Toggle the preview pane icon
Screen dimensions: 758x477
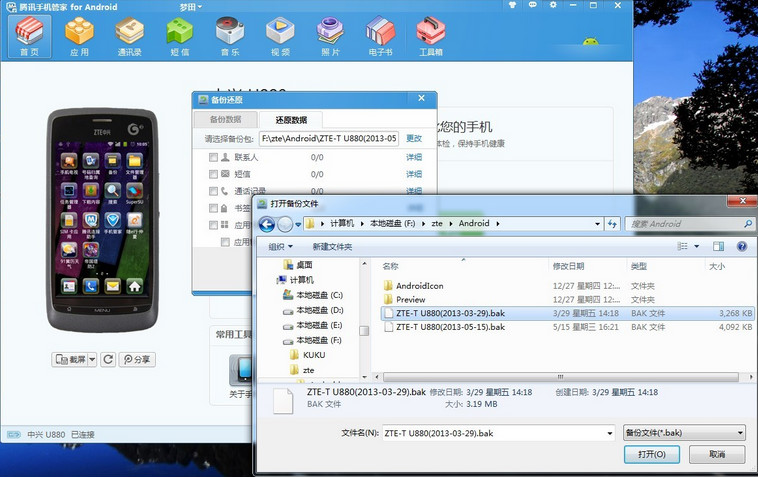pyautogui.click(x=718, y=246)
